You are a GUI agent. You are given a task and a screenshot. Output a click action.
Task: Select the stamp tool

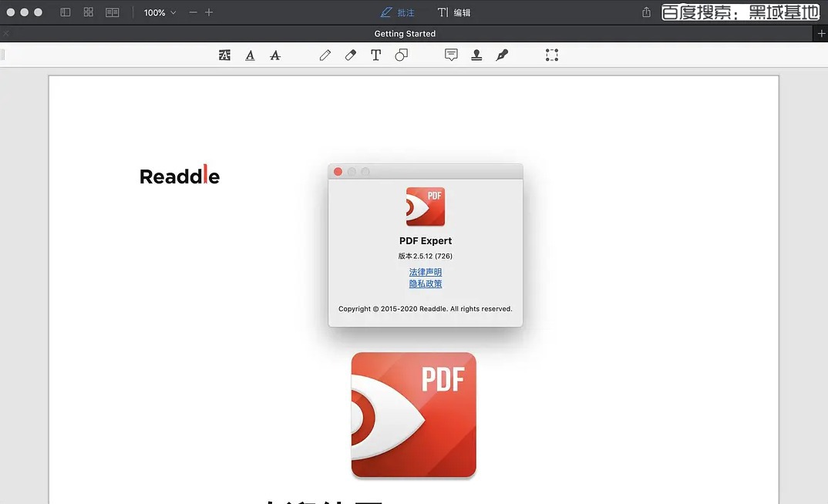point(476,55)
